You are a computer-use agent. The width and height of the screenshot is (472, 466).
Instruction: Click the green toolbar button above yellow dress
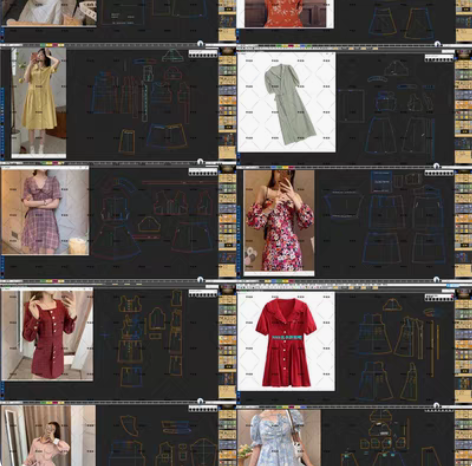pos(43,45)
